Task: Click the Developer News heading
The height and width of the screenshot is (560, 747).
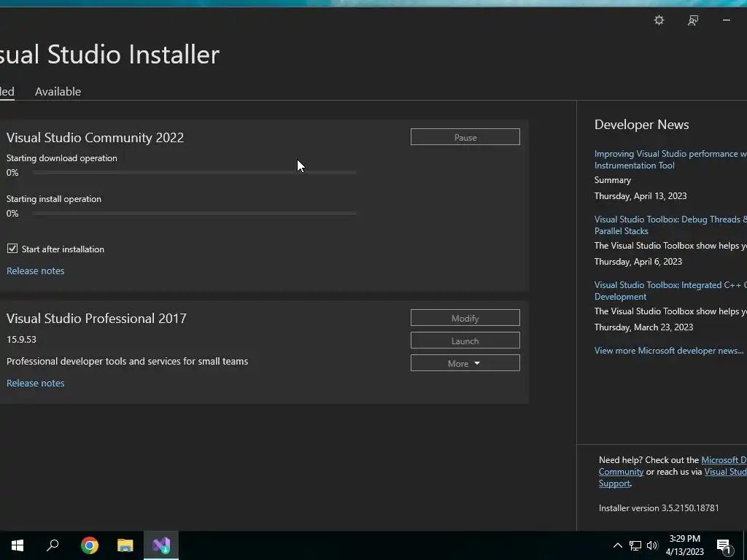Action: tap(641, 125)
